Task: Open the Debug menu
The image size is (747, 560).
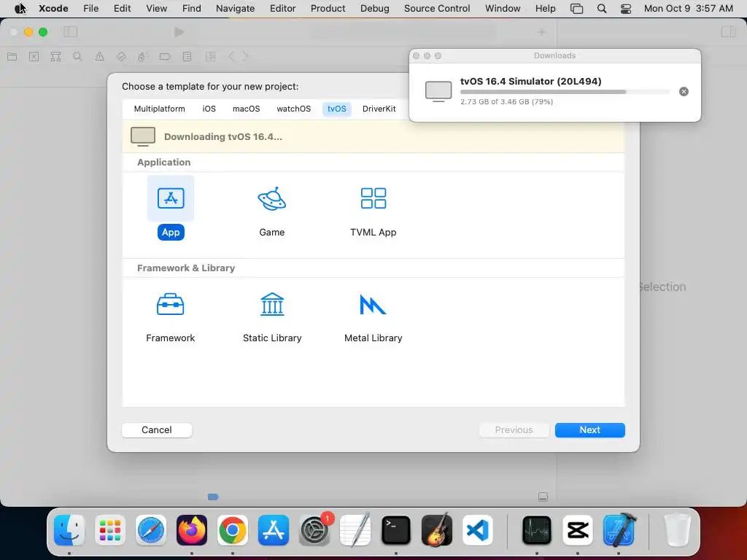Action: pos(374,8)
